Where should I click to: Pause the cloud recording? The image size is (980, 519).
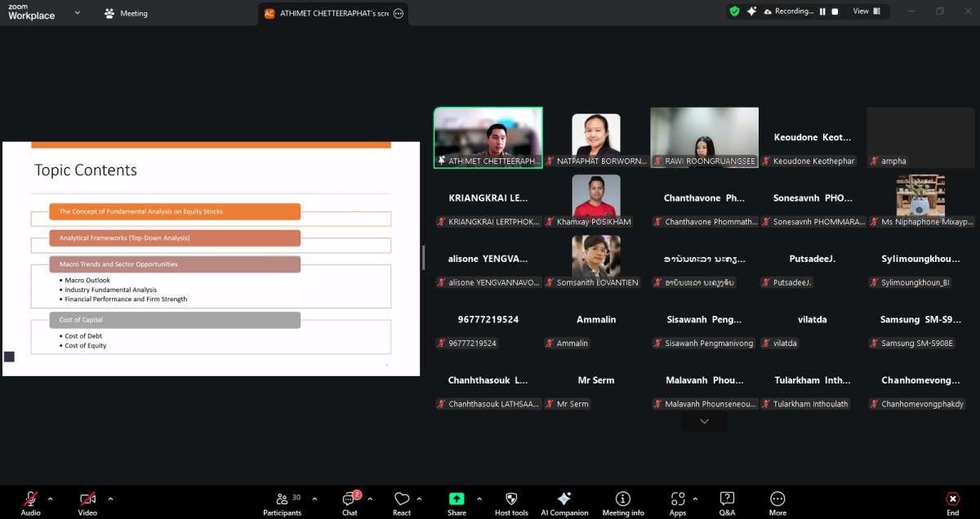822,11
